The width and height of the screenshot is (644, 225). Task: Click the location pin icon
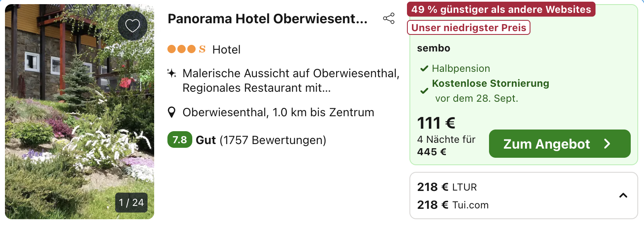(x=172, y=112)
